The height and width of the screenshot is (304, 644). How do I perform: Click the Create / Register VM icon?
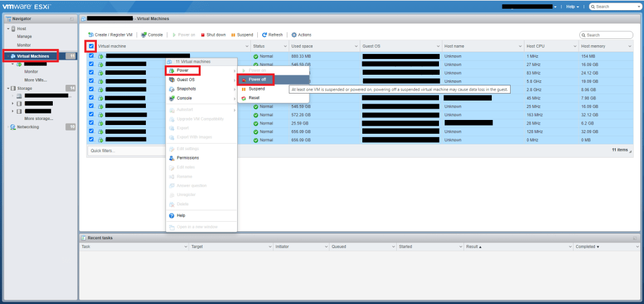(91, 35)
